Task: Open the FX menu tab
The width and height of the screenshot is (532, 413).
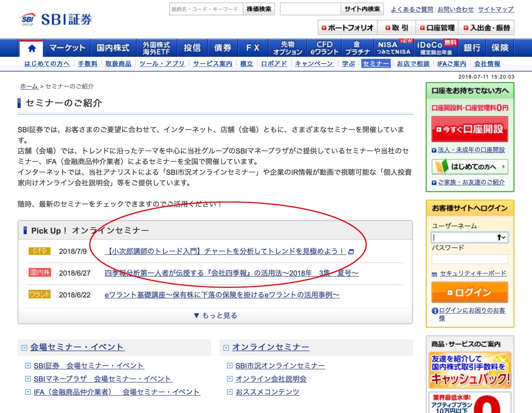Action: point(253,48)
